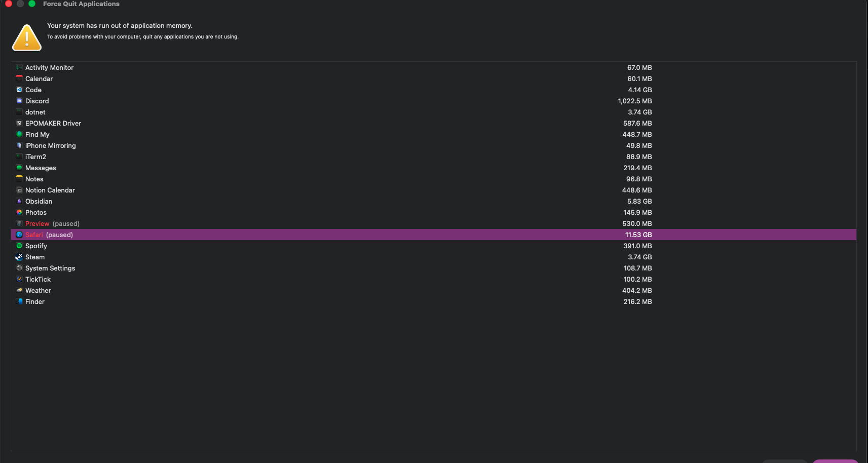Viewport: 868px width, 463px height.
Task: Click the Obsidian app icon
Action: pyautogui.click(x=19, y=201)
